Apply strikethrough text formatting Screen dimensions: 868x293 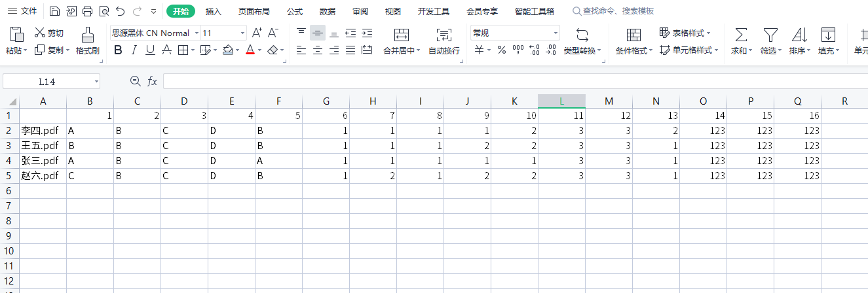pyautogui.click(x=166, y=50)
